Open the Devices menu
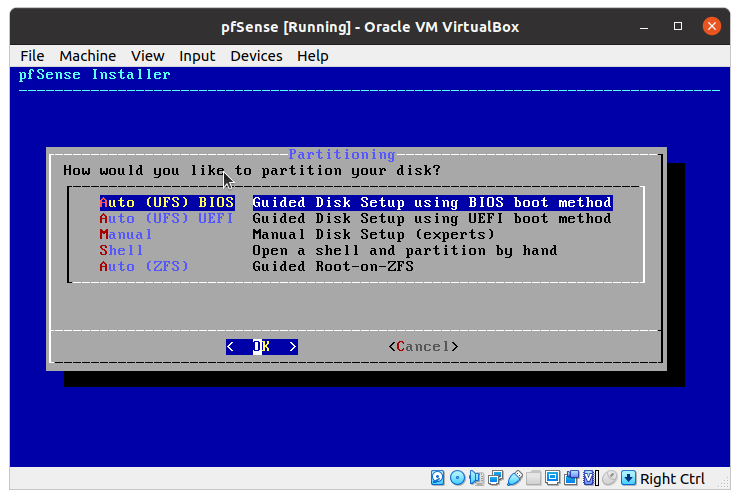This screenshot has width=740, height=499. pyautogui.click(x=256, y=56)
